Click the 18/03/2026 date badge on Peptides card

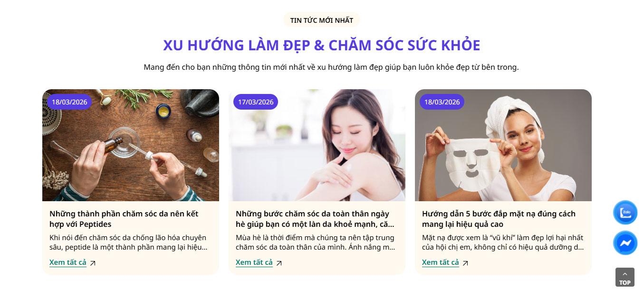point(69,102)
